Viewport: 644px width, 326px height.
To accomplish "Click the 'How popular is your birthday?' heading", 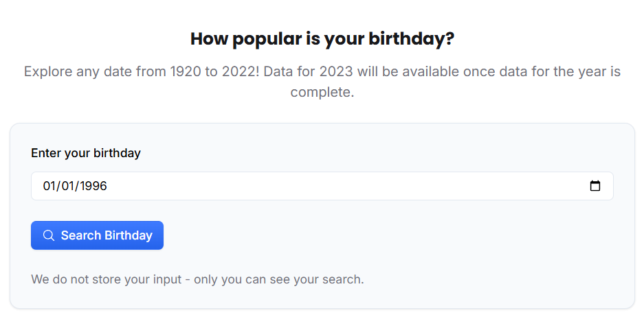I will [x=322, y=38].
